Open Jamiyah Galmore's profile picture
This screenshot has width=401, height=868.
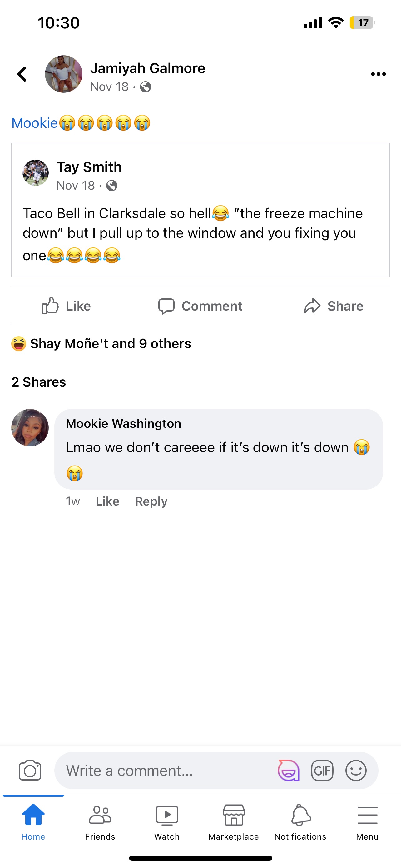click(64, 74)
